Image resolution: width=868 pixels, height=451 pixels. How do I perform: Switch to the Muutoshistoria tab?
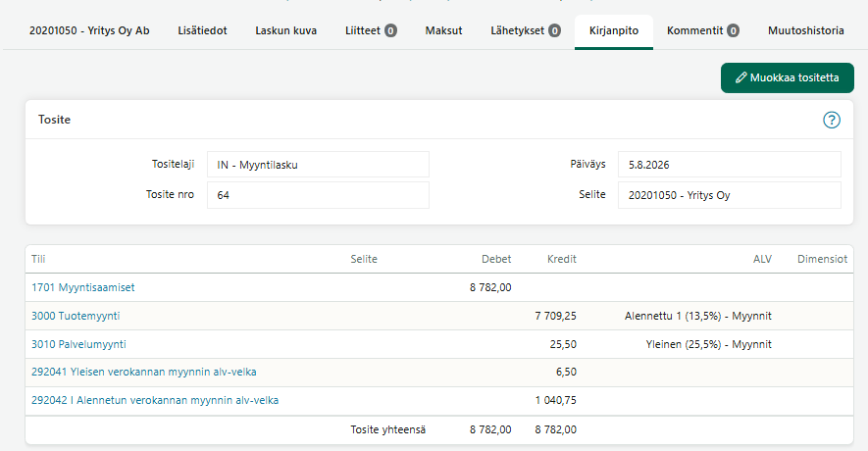point(805,31)
